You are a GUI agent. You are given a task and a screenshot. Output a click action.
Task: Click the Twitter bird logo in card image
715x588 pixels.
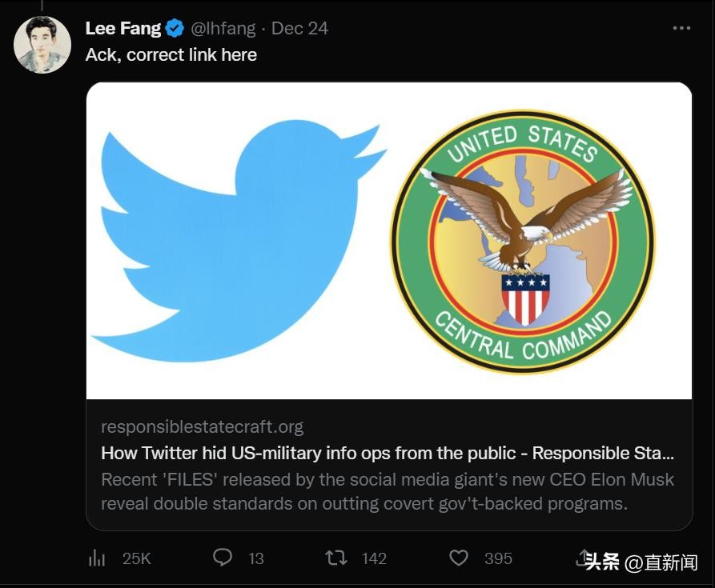pyautogui.click(x=239, y=240)
